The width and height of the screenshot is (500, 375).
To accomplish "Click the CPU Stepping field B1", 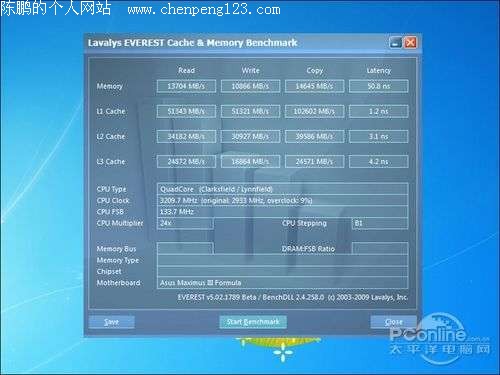I will tap(380, 223).
